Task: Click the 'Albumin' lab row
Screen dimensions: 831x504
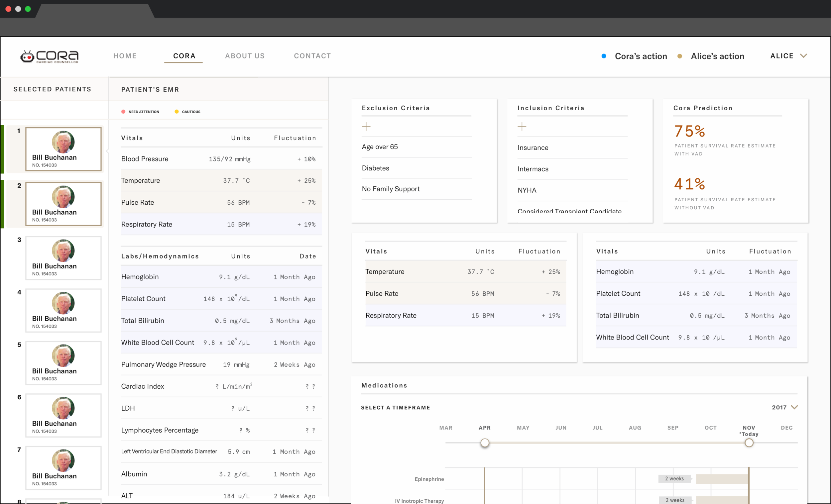Action: [221, 474]
